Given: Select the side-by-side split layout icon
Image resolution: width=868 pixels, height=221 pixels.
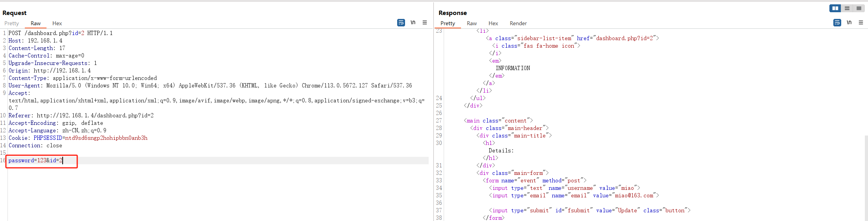Looking at the screenshot, I should tap(835, 8).
